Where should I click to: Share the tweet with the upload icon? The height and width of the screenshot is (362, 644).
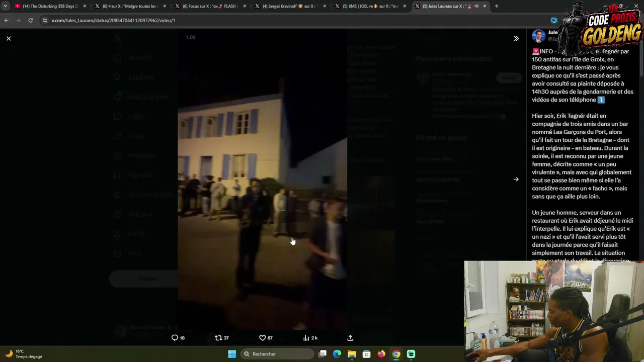click(x=350, y=338)
